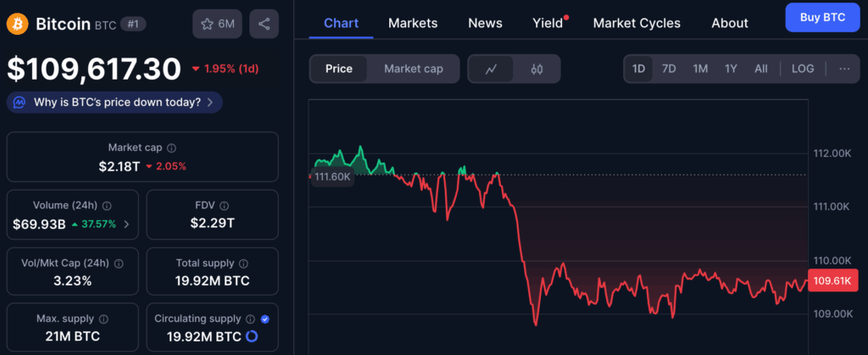The height and width of the screenshot is (355, 868).
Task: Select the 7D time range
Action: pyautogui.click(x=669, y=69)
